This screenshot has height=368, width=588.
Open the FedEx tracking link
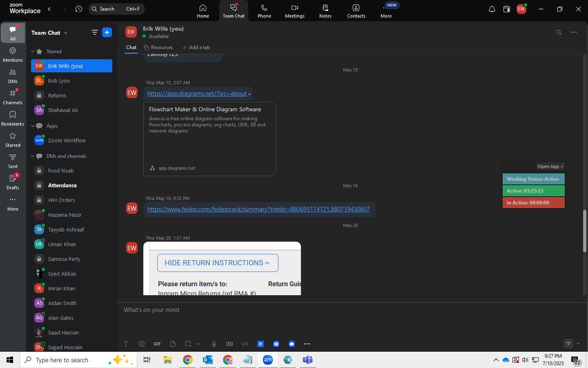258,209
